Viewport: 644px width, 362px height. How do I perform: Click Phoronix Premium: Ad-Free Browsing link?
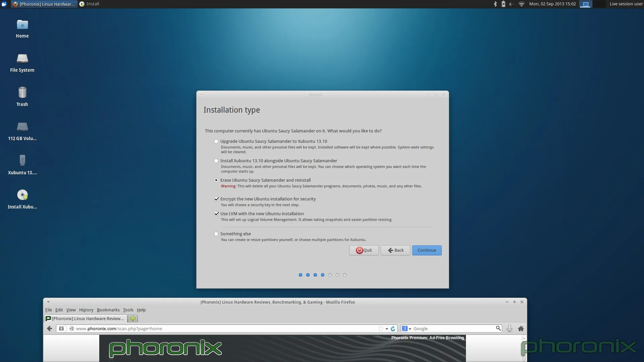pos(427,338)
